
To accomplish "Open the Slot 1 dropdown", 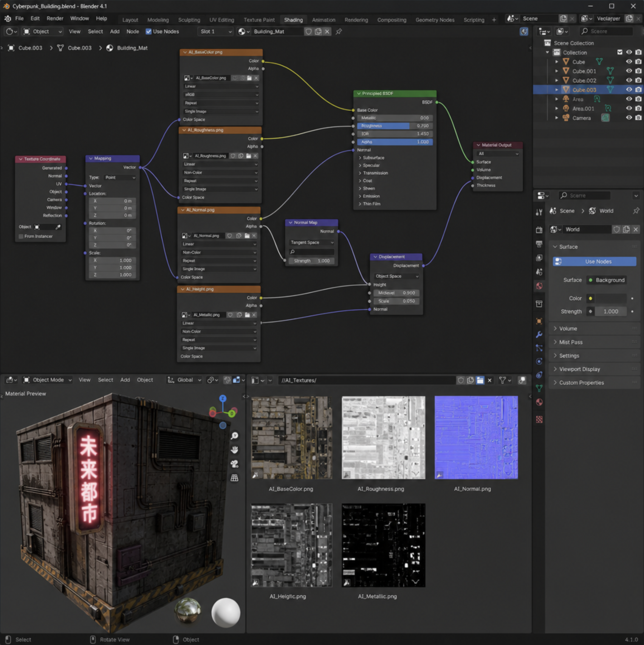I will coord(215,31).
